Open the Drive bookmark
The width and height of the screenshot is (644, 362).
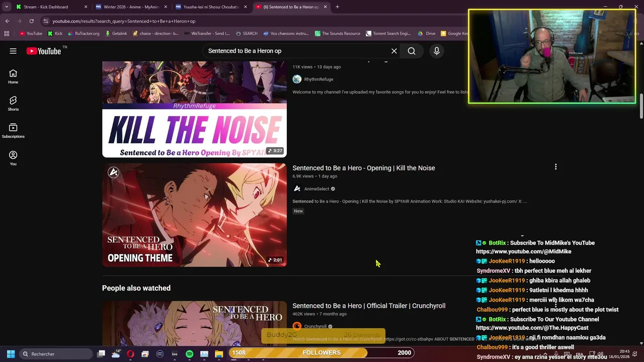click(427, 33)
